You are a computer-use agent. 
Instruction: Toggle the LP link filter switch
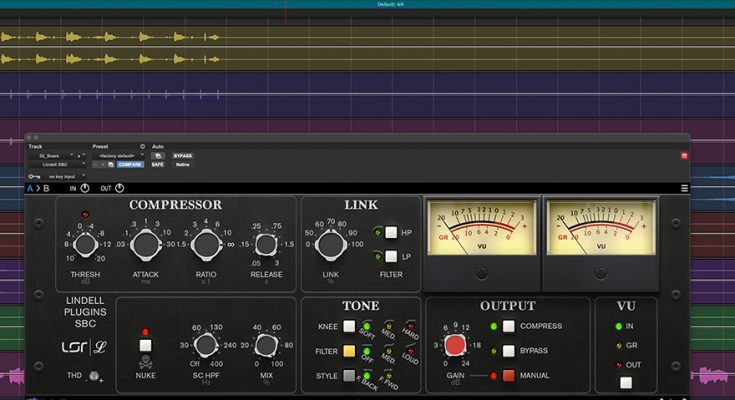tap(391, 256)
